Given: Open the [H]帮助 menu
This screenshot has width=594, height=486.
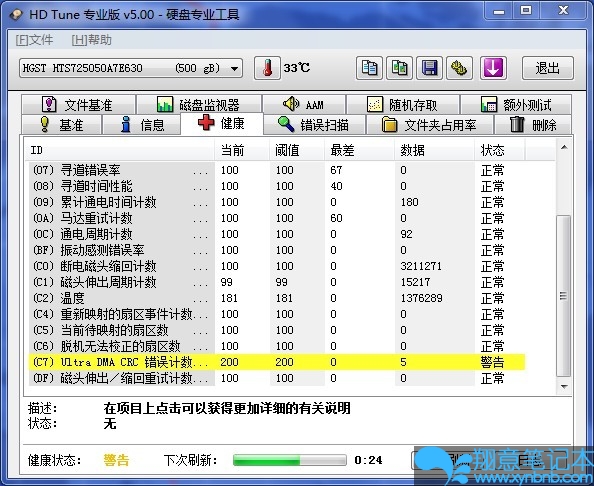Looking at the screenshot, I should (x=91, y=40).
